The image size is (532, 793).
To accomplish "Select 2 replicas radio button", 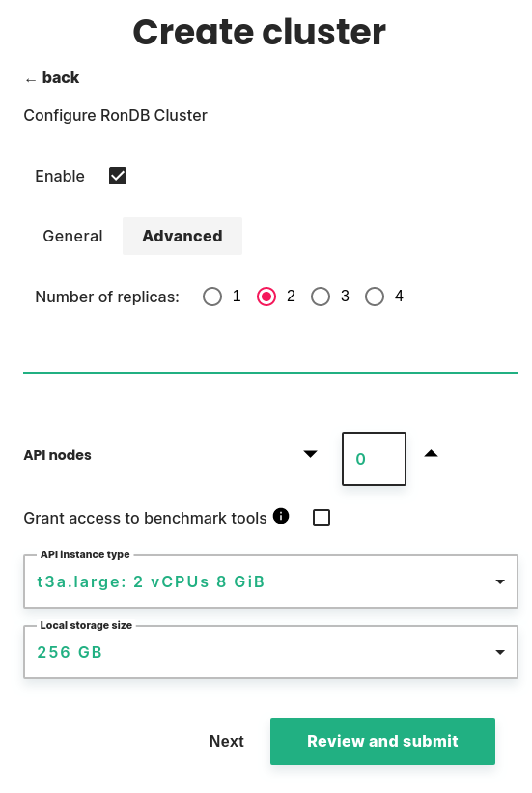I will [266, 297].
